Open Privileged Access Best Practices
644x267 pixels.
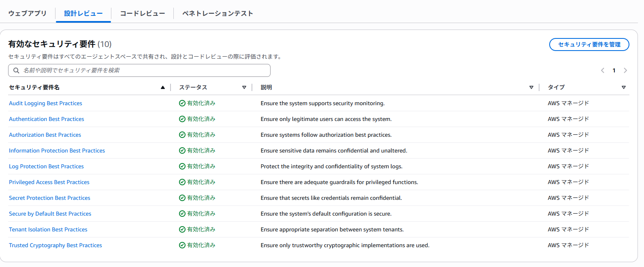point(49,182)
